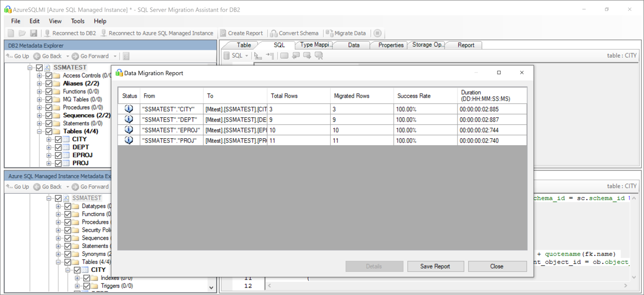Click info status icon for PROJ row
The height and width of the screenshot is (295, 644).
point(129,140)
